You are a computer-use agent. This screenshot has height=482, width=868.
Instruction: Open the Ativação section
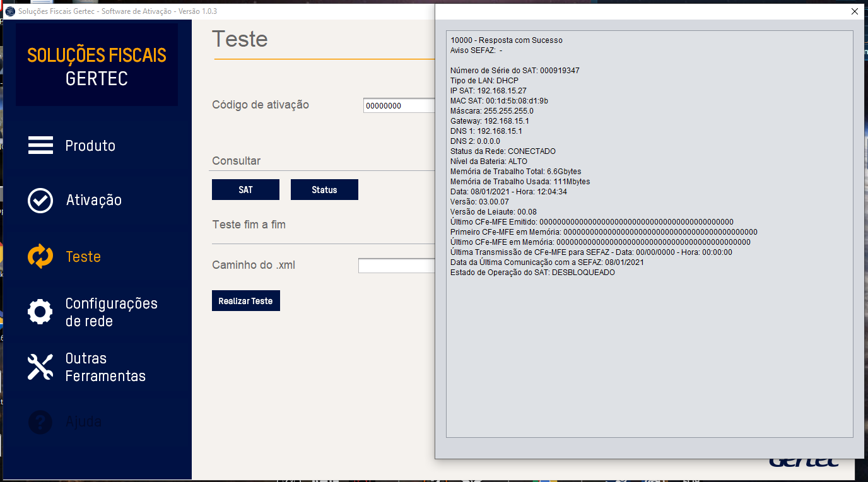[93, 200]
